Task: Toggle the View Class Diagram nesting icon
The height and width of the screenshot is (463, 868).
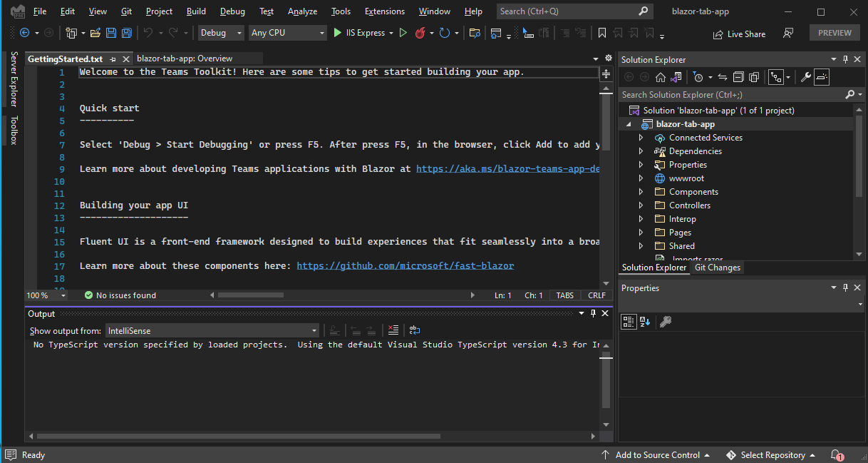Action: pos(776,77)
